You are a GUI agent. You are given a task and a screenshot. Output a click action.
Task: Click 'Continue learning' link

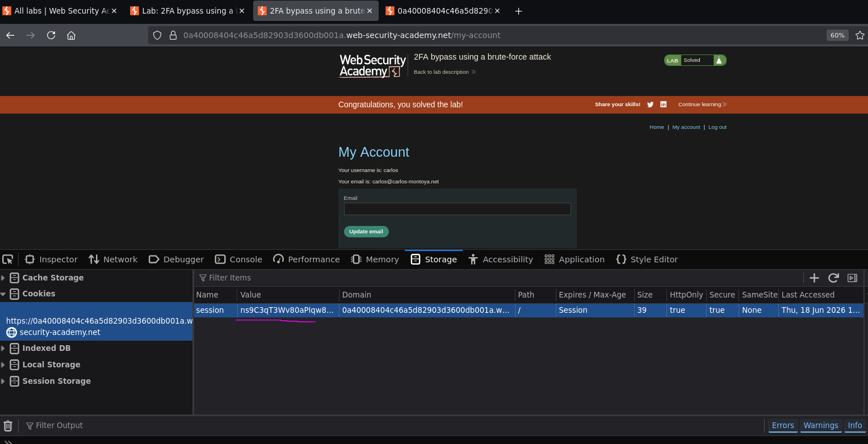702,104
